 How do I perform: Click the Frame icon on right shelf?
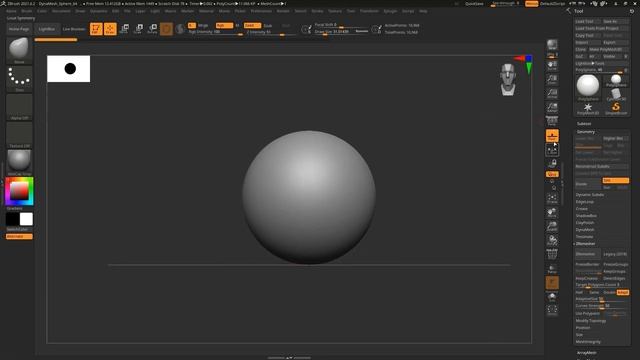(x=552, y=199)
